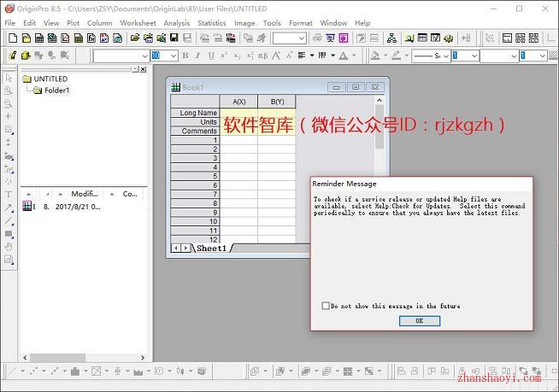Open the Help menu
The height and width of the screenshot is (392, 559).
click(x=362, y=23)
